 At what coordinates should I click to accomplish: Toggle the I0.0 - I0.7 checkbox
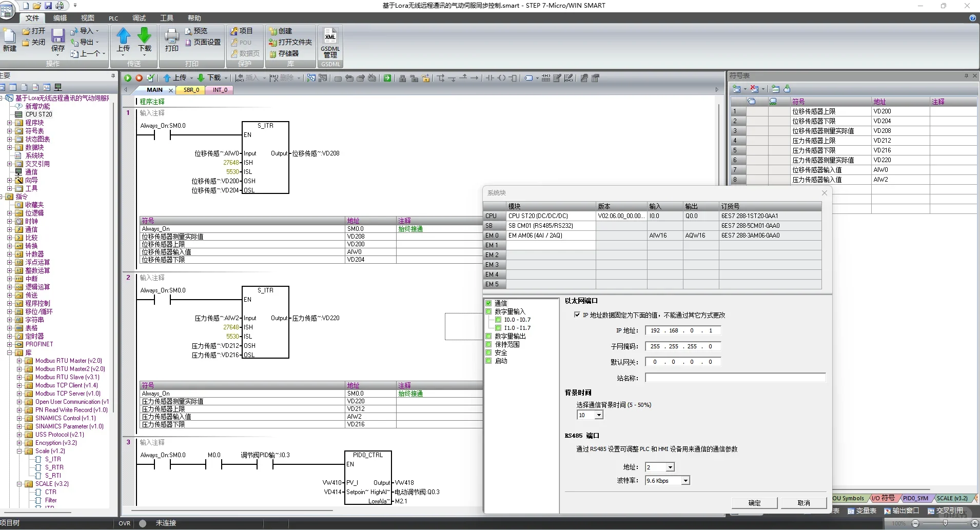[498, 320]
